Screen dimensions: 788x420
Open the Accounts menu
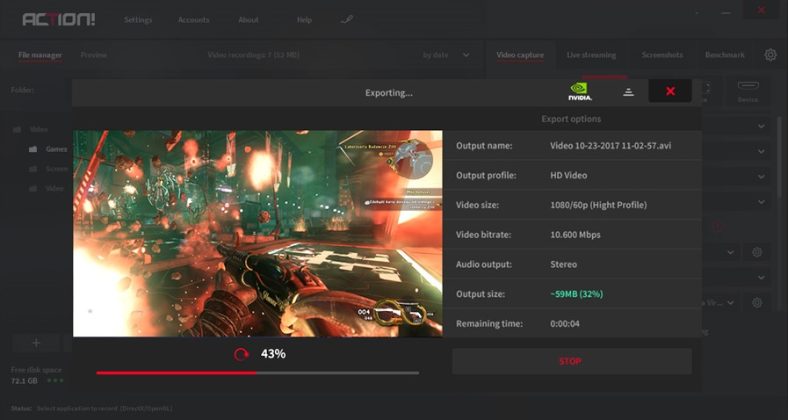pos(193,20)
